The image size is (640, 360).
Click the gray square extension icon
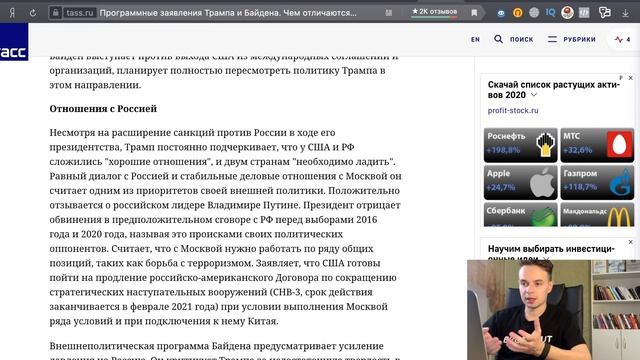tap(584, 13)
